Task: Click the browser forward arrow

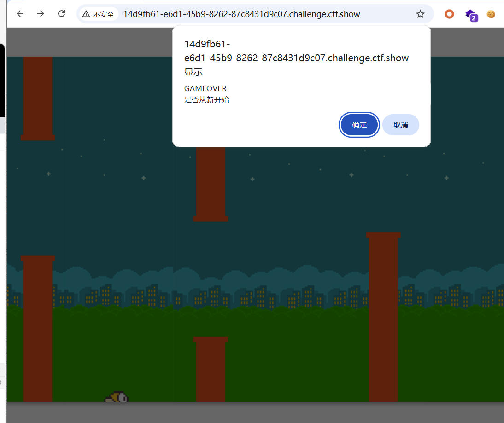Action: [41, 14]
